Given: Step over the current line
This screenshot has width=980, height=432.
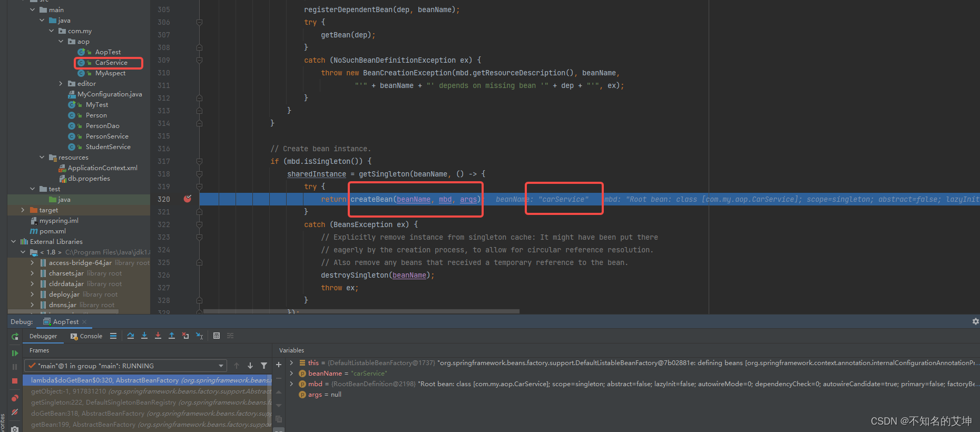Looking at the screenshot, I should (131, 336).
